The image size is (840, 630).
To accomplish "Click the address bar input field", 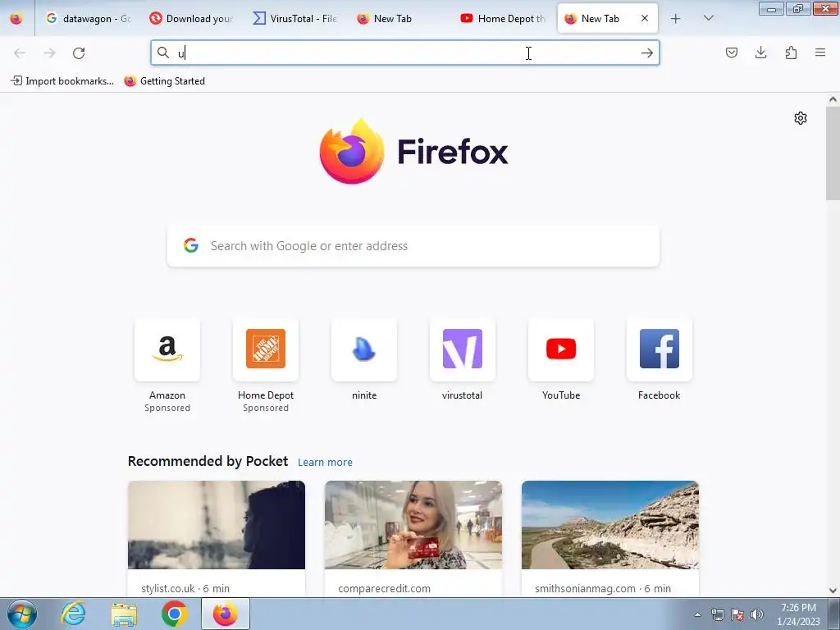I will point(404,53).
